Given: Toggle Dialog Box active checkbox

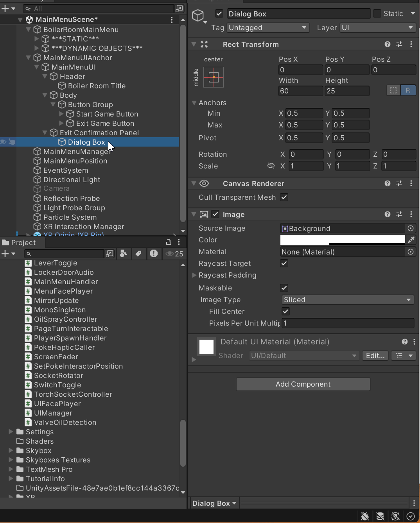Looking at the screenshot, I should (x=219, y=14).
